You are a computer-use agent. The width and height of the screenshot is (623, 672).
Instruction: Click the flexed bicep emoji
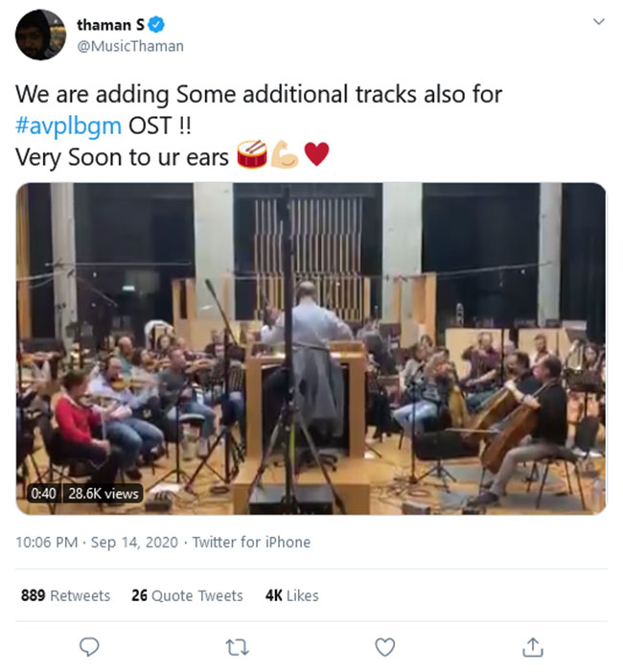click(x=284, y=154)
